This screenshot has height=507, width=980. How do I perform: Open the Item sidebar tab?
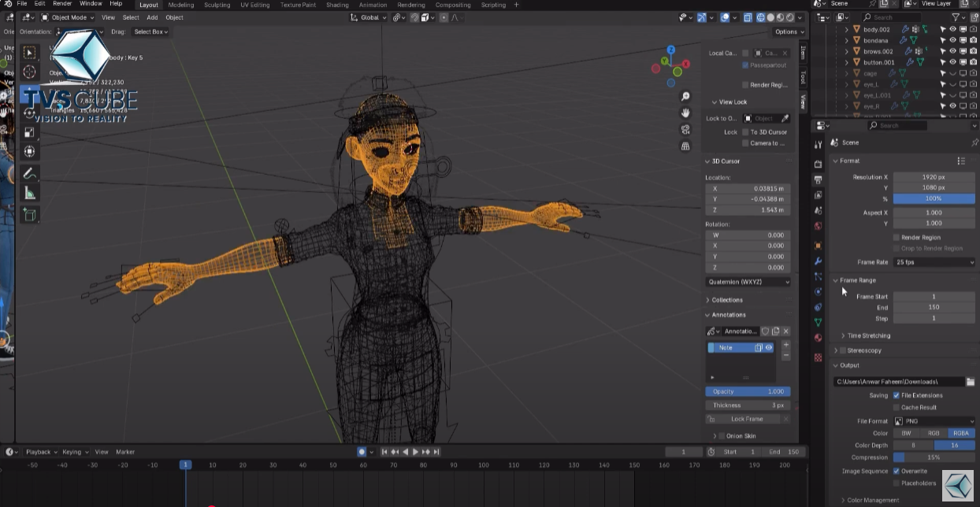(x=803, y=53)
